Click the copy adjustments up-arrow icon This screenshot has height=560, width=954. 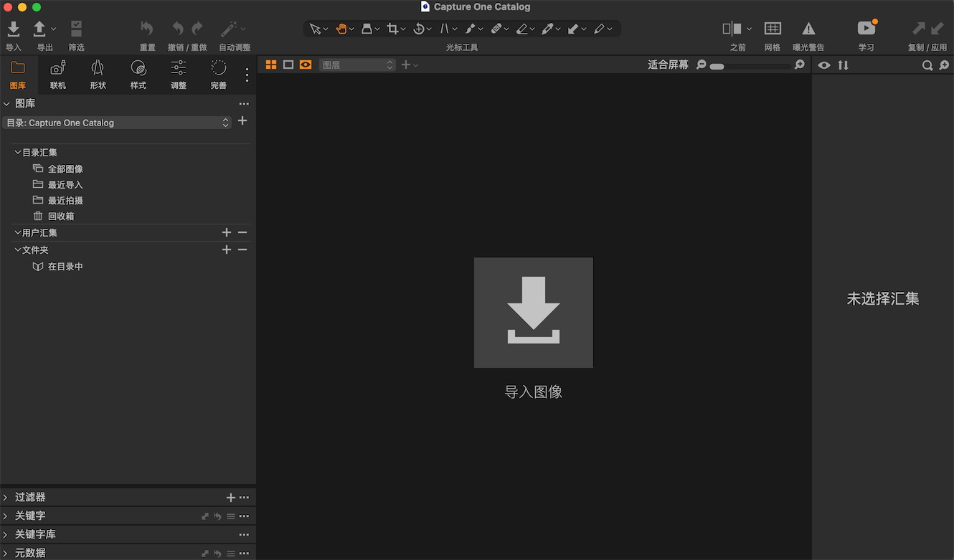pyautogui.click(x=918, y=29)
